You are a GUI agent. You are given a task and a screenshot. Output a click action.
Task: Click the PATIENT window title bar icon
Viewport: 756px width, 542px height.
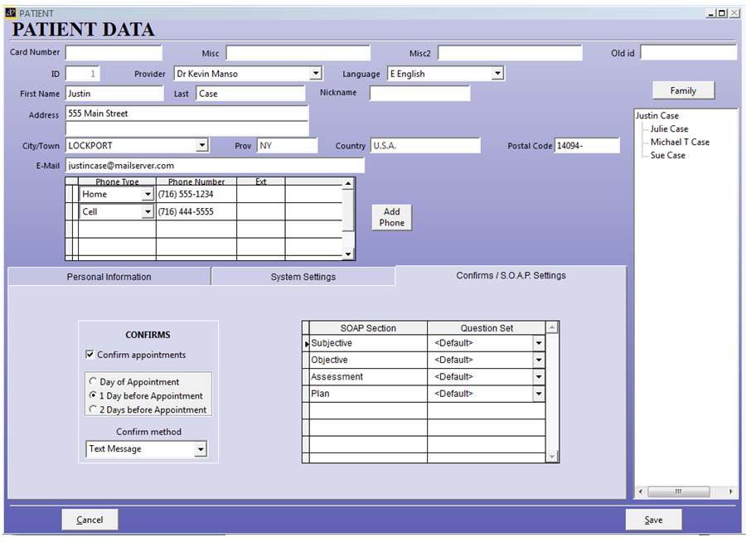point(11,13)
